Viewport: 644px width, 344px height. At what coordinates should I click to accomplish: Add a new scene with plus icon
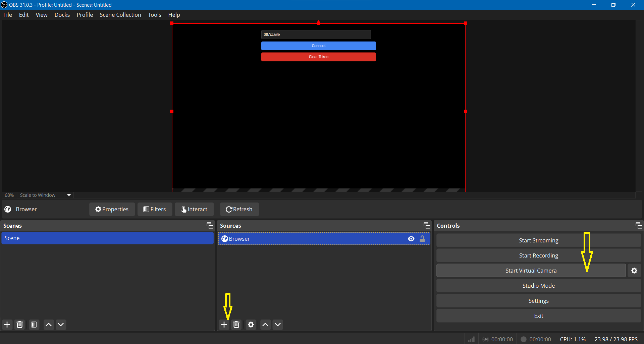point(7,325)
